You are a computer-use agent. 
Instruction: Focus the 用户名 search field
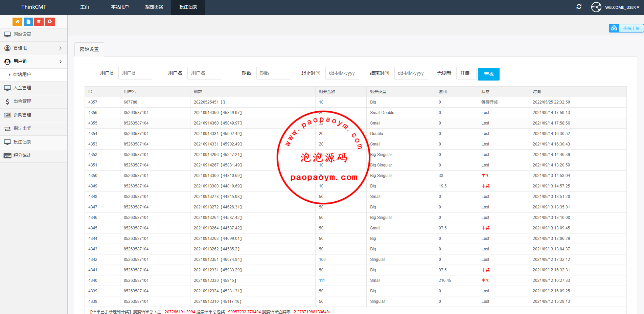204,73
